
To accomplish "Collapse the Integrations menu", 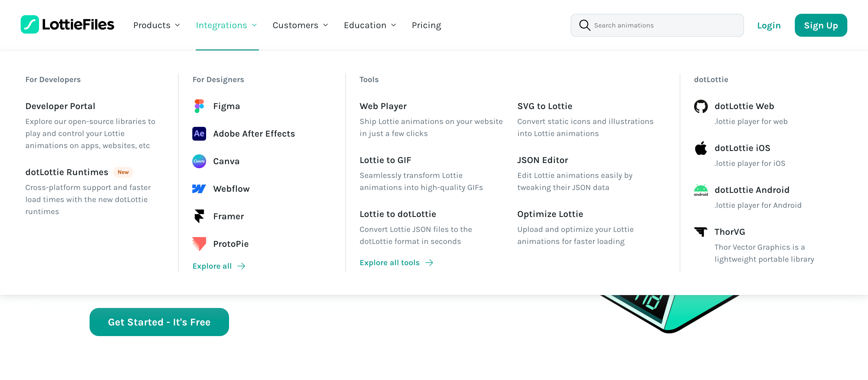I will pos(226,25).
